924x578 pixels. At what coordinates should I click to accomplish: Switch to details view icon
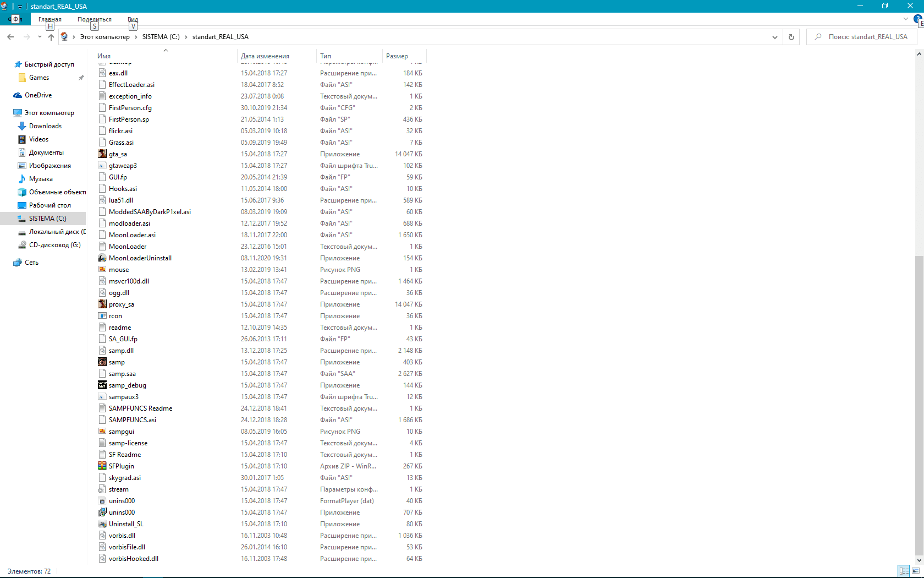pos(903,571)
